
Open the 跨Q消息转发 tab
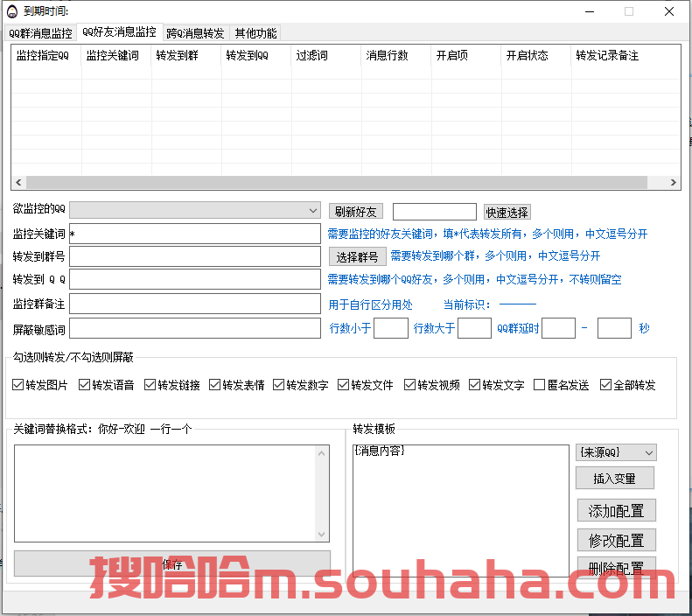click(196, 33)
